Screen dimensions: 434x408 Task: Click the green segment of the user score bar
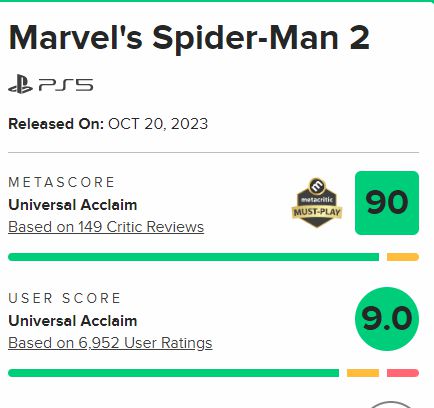tap(173, 373)
